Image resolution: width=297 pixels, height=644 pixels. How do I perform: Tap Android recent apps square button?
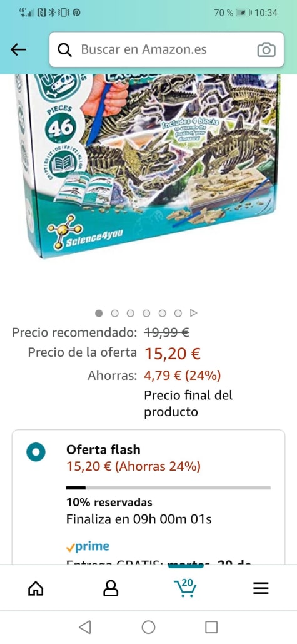pyautogui.click(x=211, y=627)
